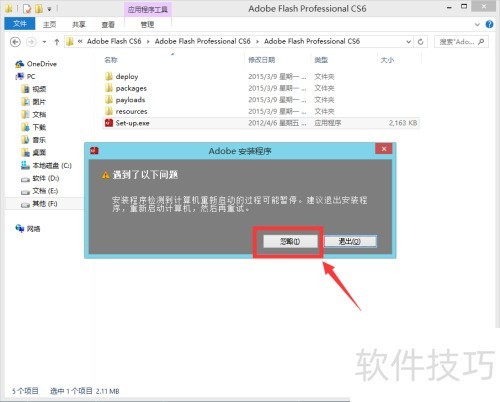Expand the address bar history dropdown
The image size is (500, 402).
click(408, 42)
